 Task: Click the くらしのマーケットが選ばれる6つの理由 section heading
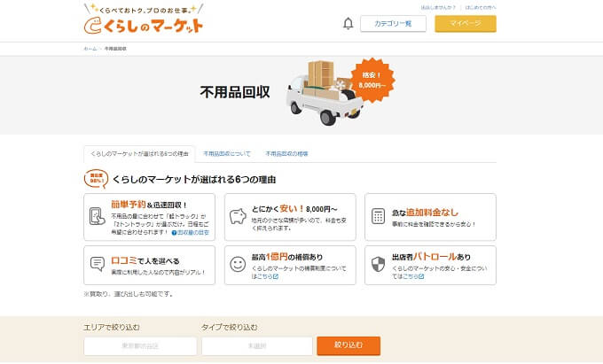tap(194, 179)
